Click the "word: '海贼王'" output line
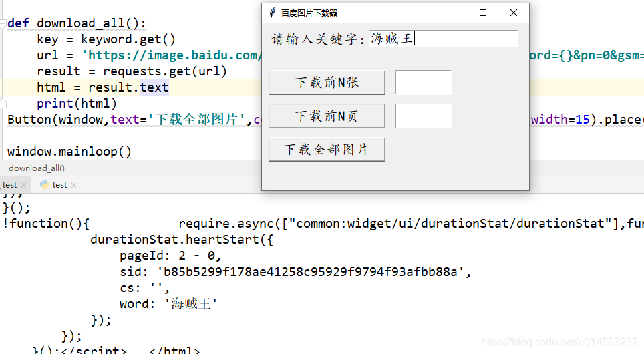The image size is (644, 354). pyautogui.click(x=168, y=303)
